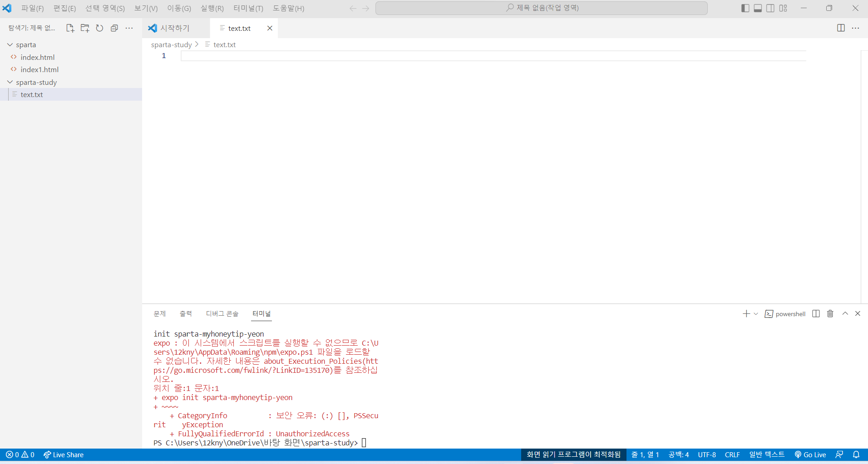Toggle primary side bar layout icon

tap(745, 8)
